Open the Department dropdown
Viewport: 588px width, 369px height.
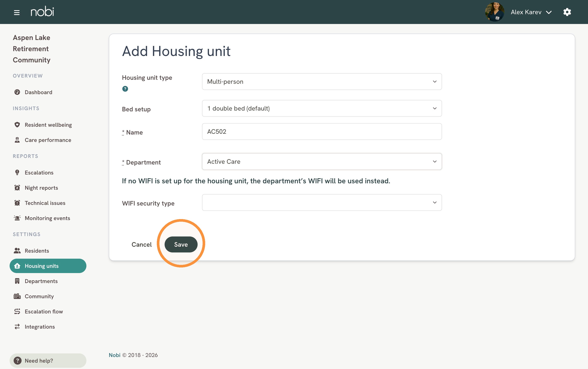[322, 162]
